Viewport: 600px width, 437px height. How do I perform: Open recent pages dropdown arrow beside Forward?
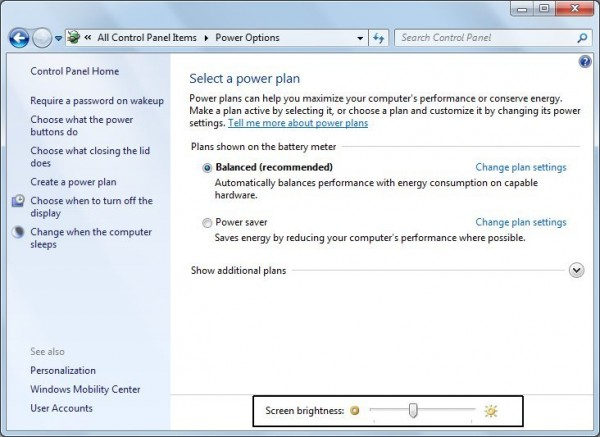[x=58, y=38]
